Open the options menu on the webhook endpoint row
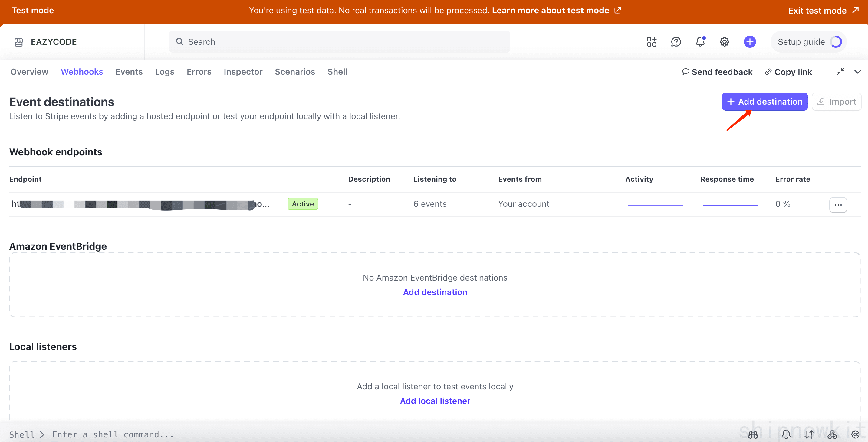This screenshot has width=868, height=442. coord(839,205)
